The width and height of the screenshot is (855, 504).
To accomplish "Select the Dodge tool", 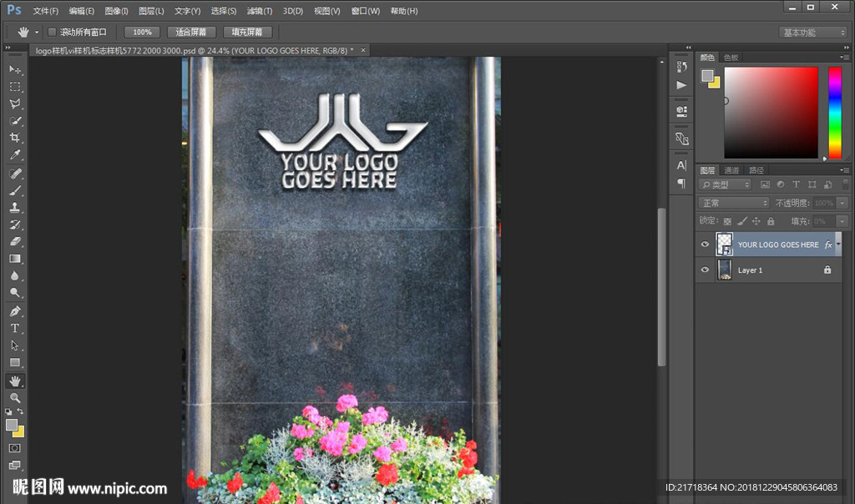I will [x=15, y=293].
